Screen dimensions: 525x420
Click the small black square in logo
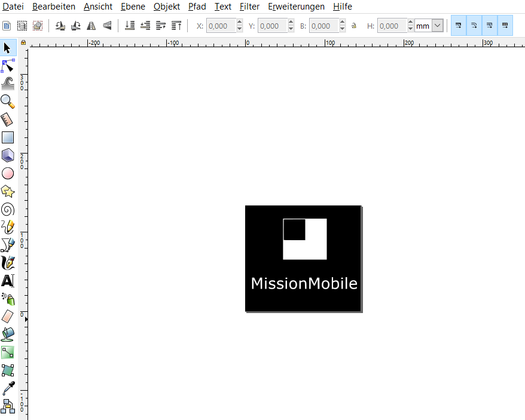(294, 229)
